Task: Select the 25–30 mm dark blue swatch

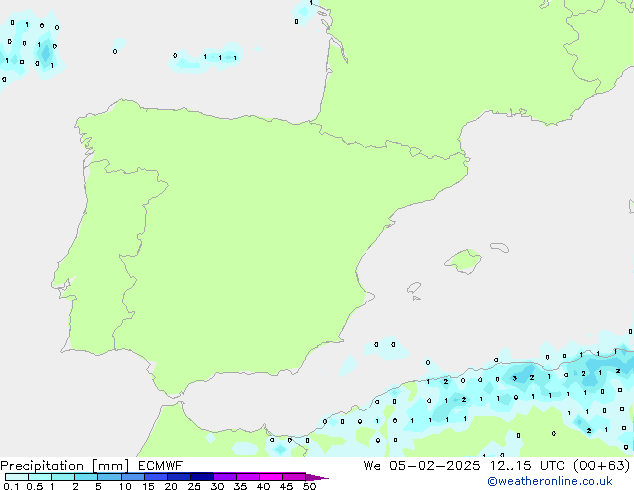Action: point(201,477)
